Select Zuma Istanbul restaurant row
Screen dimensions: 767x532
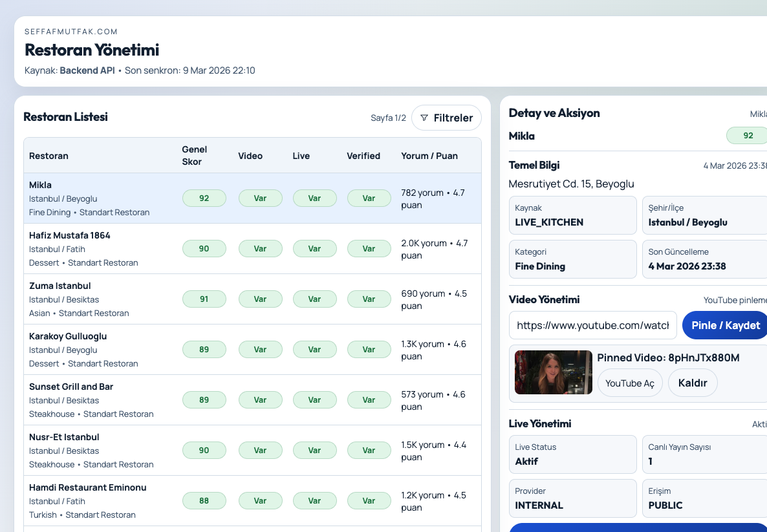(x=252, y=299)
